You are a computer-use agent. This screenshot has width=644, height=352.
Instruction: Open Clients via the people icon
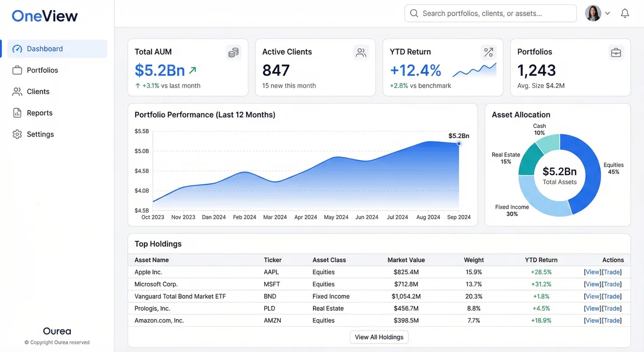pos(17,91)
